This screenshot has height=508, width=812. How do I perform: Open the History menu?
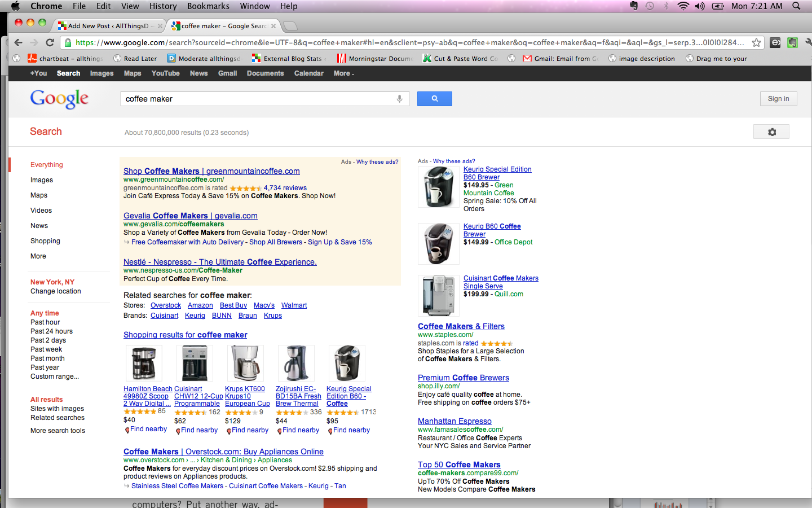coord(162,6)
